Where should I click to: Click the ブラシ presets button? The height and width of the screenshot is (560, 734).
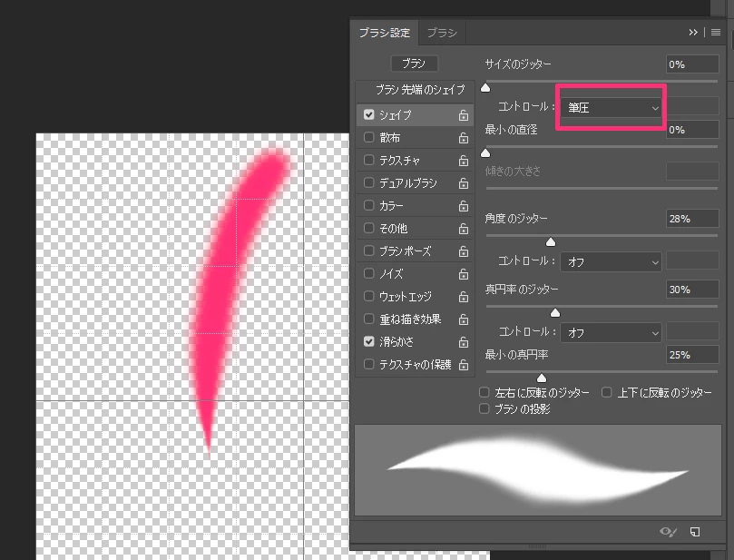pos(415,64)
